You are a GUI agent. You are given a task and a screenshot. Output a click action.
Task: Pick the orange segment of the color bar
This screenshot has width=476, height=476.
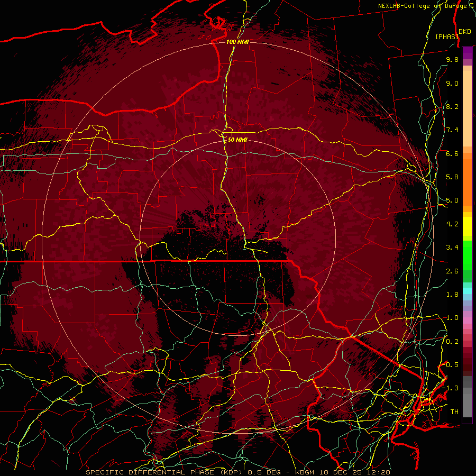tap(467, 182)
